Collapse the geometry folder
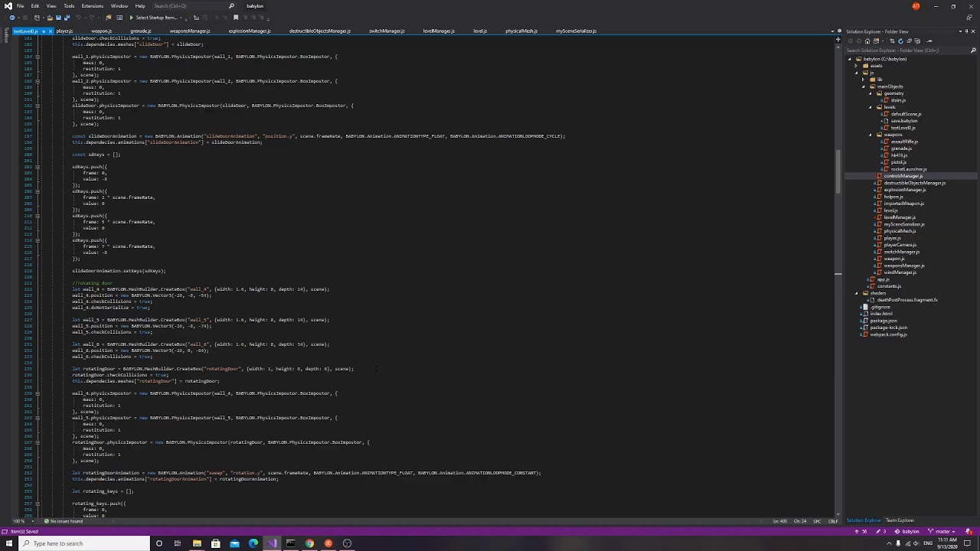This screenshot has width=980, height=551. pyautogui.click(x=871, y=93)
